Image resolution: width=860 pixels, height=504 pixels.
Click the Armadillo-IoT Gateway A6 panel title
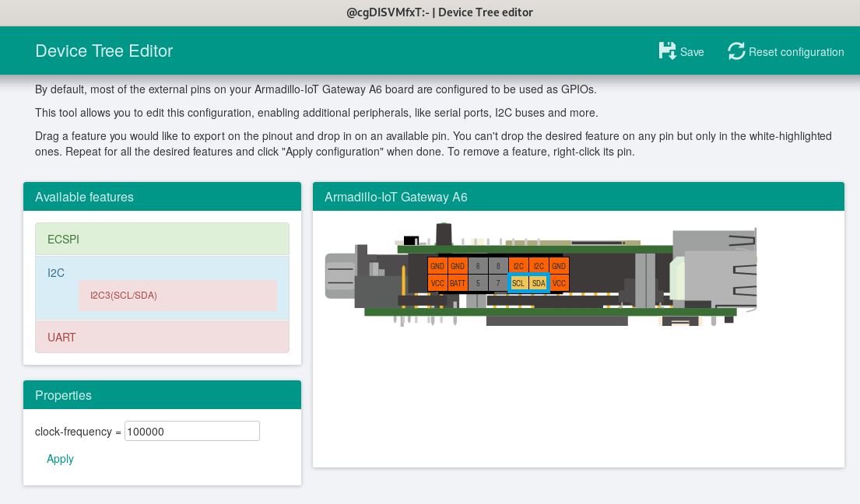[395, 198]
